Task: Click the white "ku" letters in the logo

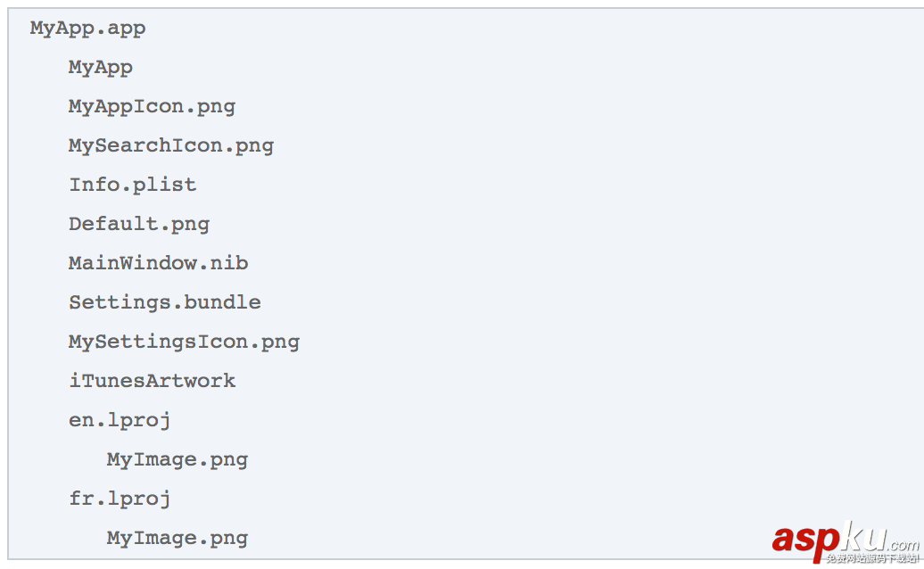Action: click(x=862, y=537)
